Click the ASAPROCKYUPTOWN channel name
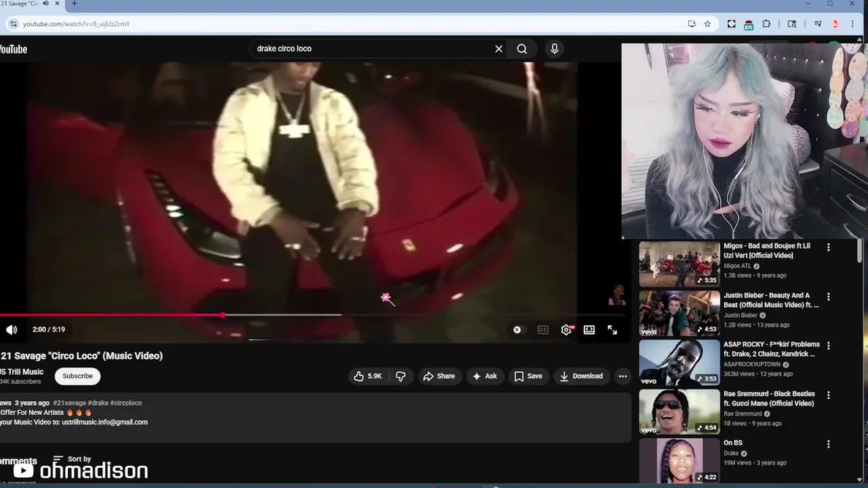The image size is (868, 488). [x=752, y=364]
